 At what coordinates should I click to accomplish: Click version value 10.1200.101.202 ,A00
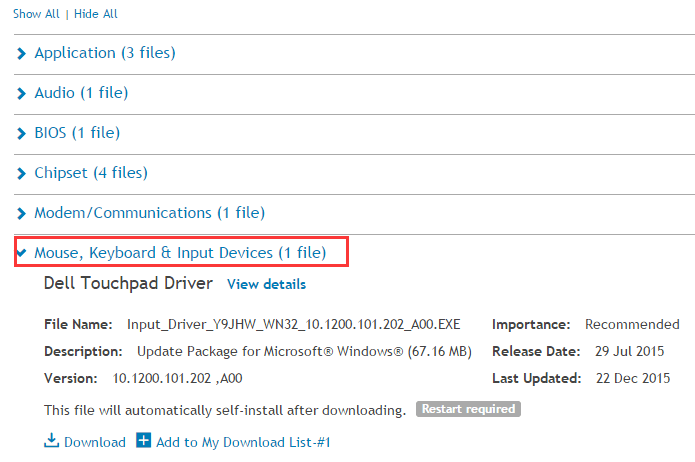pyautogui.click(x=177, y=378)
